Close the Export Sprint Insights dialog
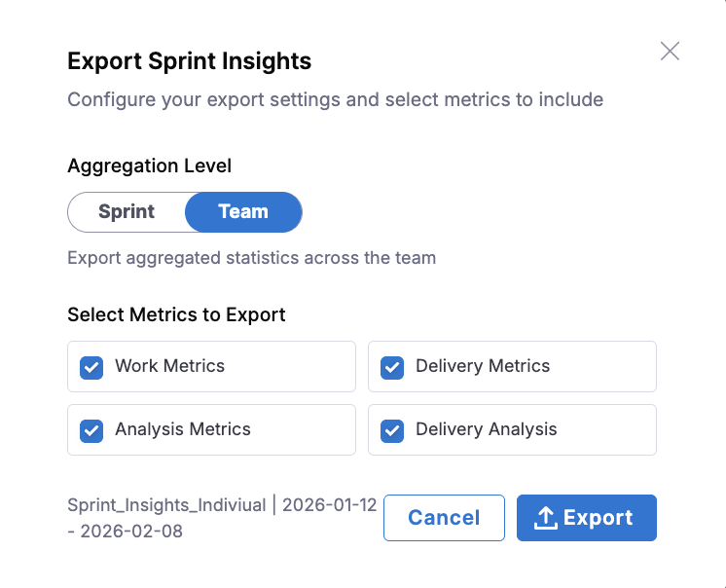This screenshot has width=726, height=588. pyautogui.click(x=670, y=52)
